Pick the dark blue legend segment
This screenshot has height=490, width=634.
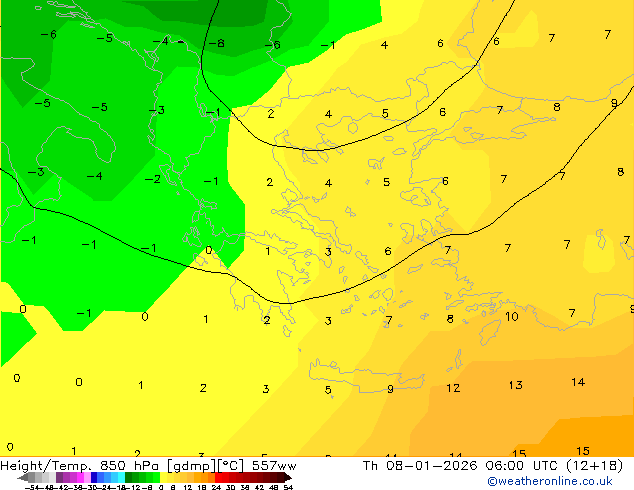point(94,478)
